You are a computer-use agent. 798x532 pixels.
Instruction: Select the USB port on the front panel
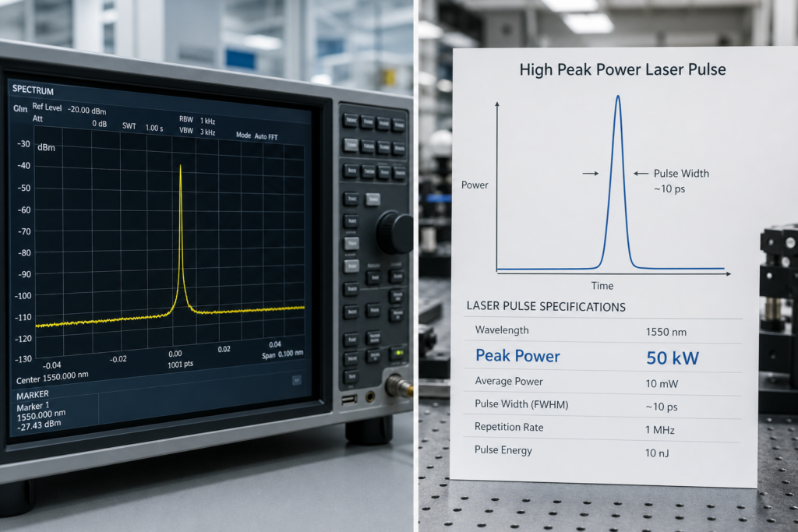click(x=348, y=400)
